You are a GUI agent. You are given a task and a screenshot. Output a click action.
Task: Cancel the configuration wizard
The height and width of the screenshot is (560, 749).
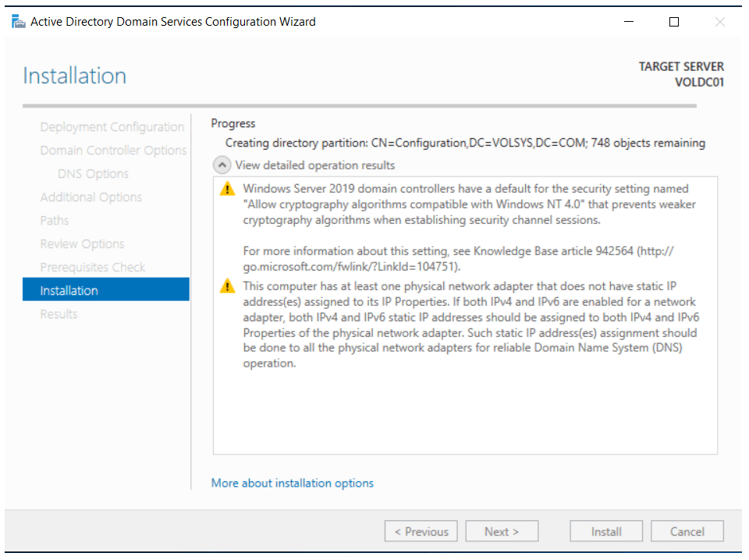pos(687,532)
